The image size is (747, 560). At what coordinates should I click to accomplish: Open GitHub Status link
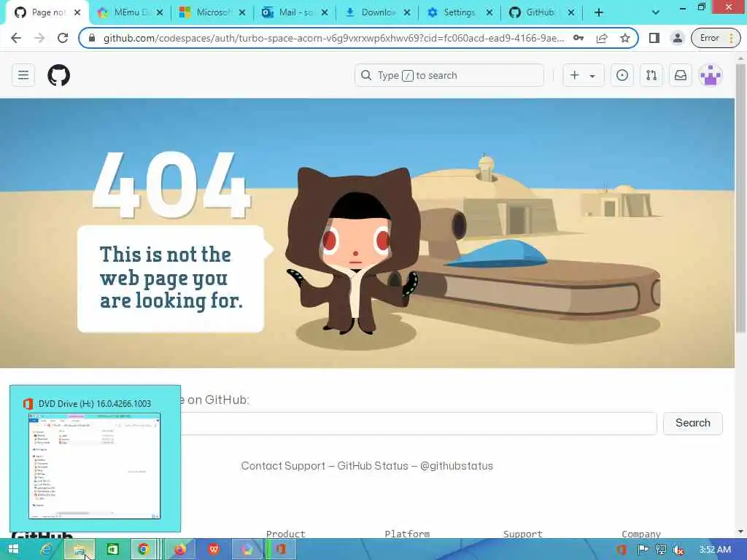point(373,466)
